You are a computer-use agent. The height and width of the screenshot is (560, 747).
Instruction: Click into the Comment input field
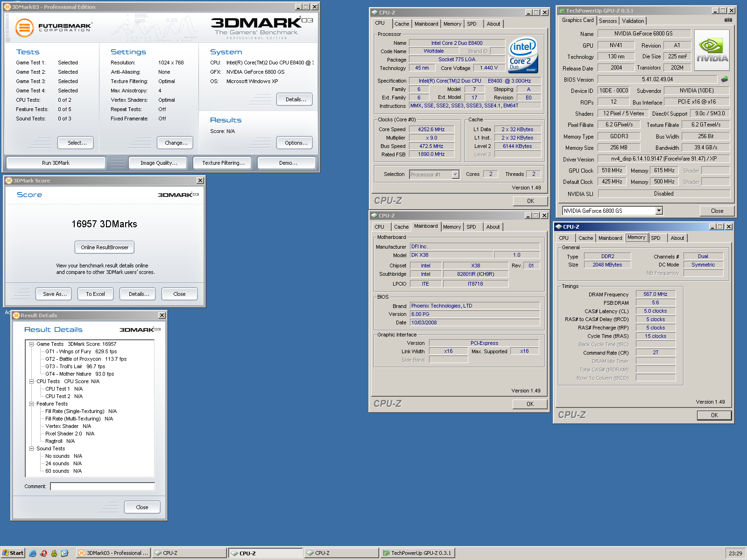coord(102,487)
